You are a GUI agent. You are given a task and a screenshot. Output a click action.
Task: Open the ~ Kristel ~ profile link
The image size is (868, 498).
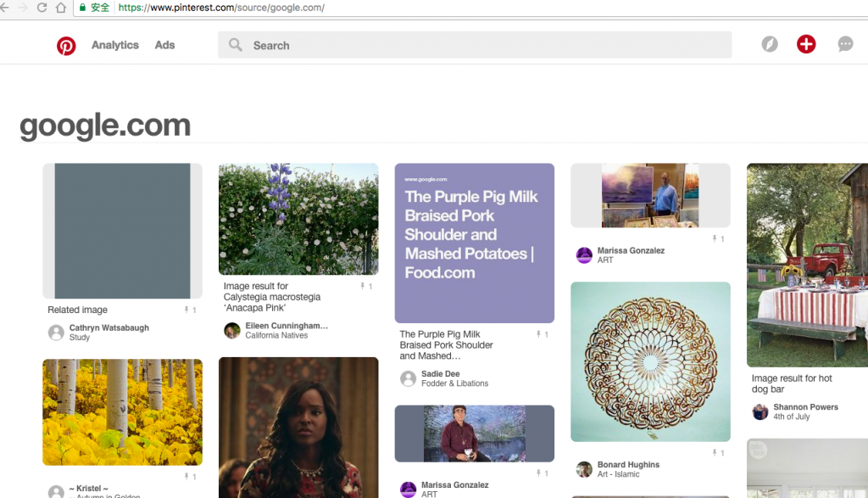(88, 489)
